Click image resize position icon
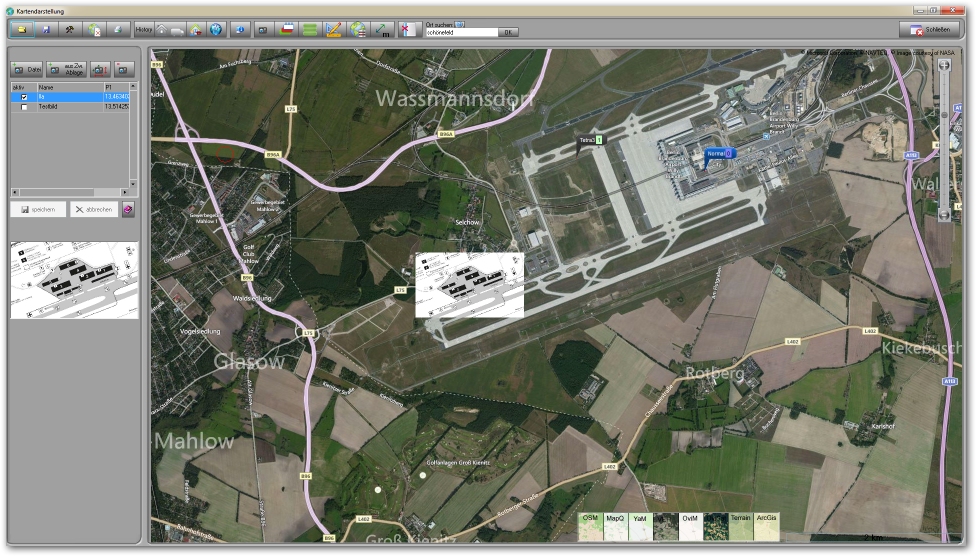Screen dimensions: 976x556 [100, 70]
